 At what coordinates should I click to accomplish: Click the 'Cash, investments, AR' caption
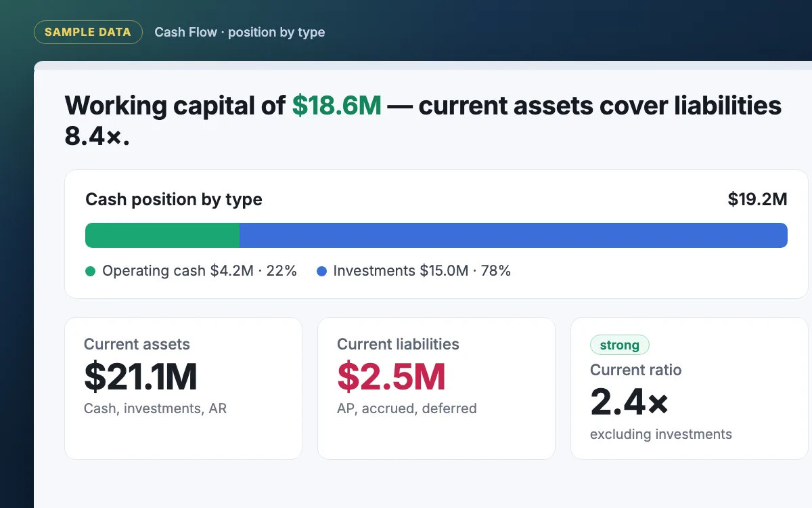(155, 408)
